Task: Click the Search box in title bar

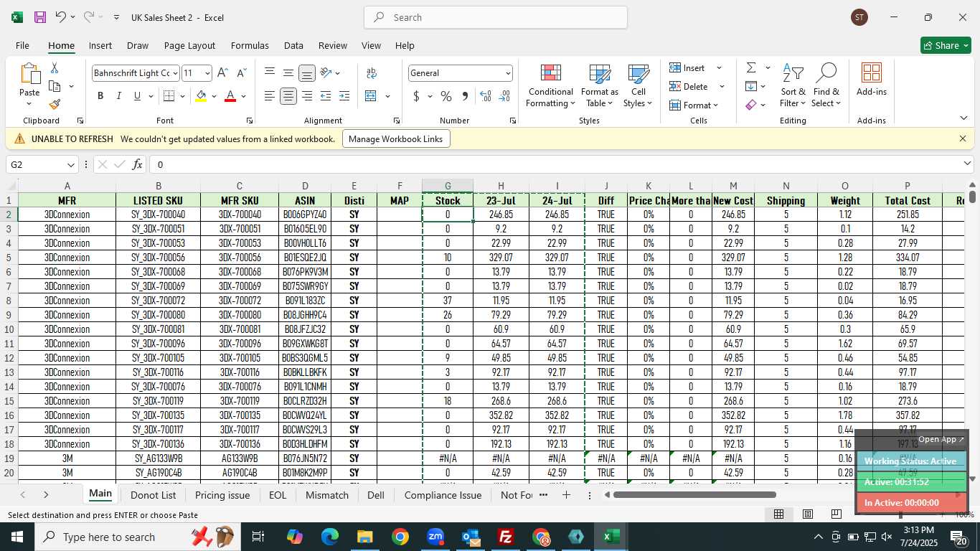Action: point(496,17)
